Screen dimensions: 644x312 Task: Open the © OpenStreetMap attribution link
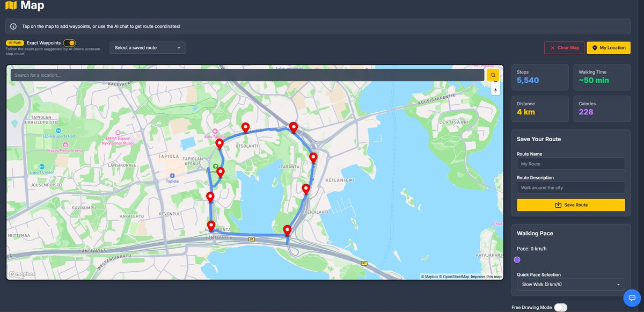(x=455, y=277)
